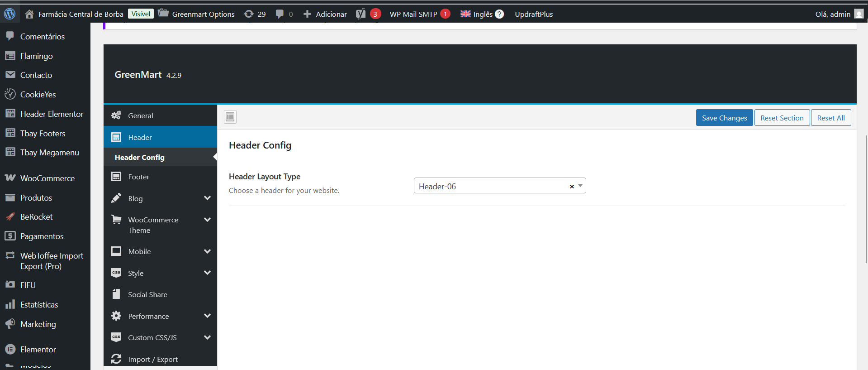Select the Header tab in GreenMart options
868x370 pixels.
[x=161, y=137]
